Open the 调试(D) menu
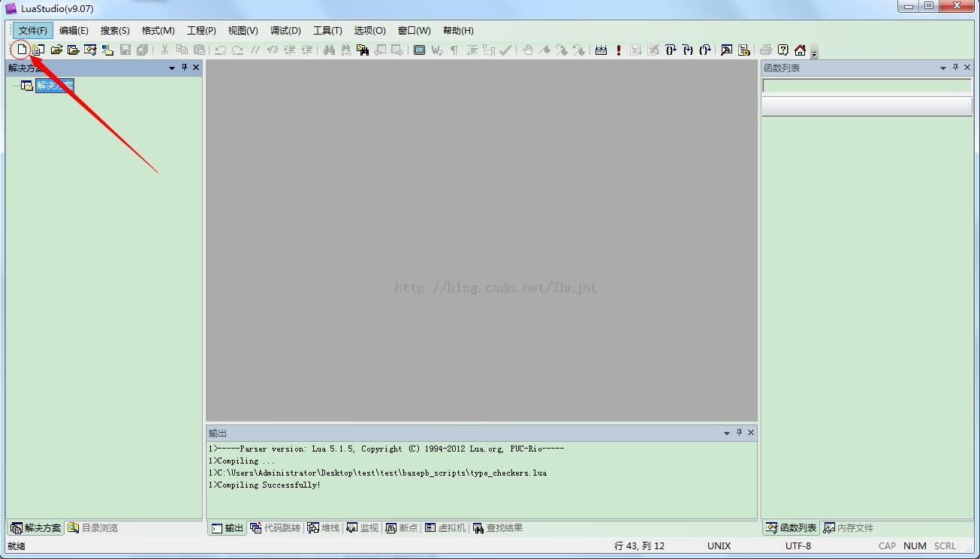Screen dimensions: 980x559 click(285, 30)
